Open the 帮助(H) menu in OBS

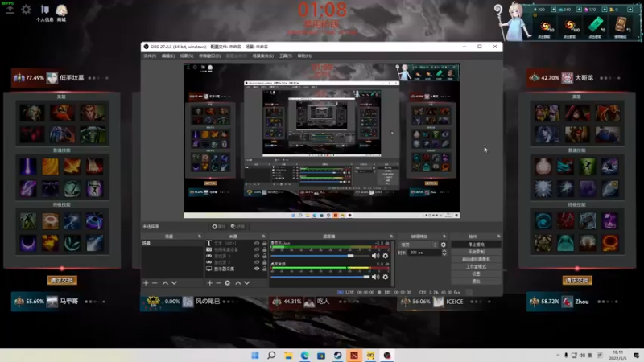304,56
